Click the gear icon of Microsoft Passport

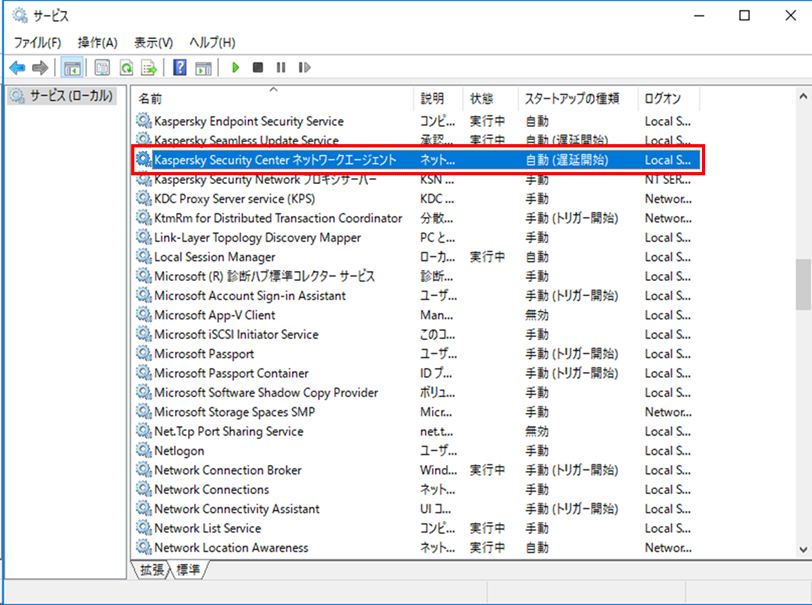click(143, 354)
